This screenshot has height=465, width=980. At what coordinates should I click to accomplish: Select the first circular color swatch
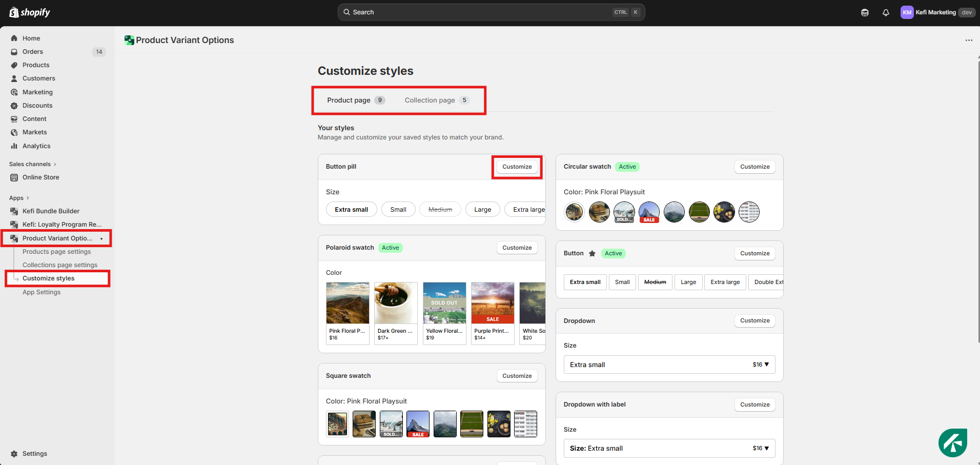(574, 212)
